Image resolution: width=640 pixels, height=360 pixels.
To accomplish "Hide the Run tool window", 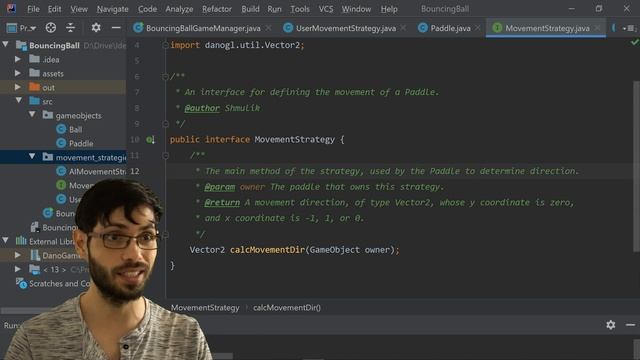I will (x=631, y=325).
